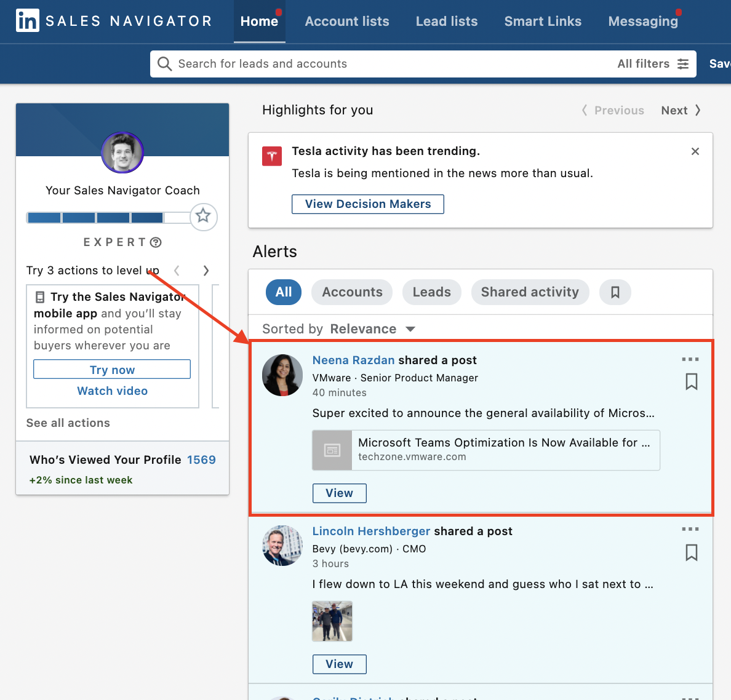Click 'Super excited to announce' post text
The image size is (731, 700).
484,413
